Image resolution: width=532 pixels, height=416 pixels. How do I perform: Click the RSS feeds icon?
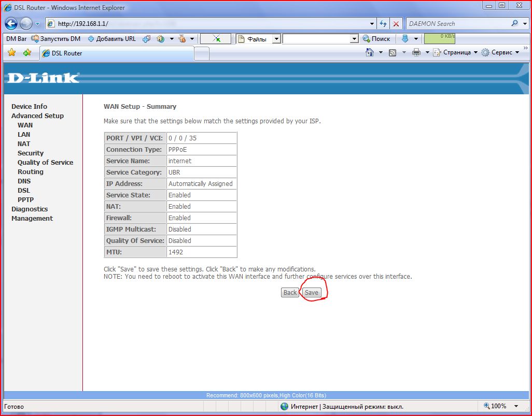pos(393,52)
